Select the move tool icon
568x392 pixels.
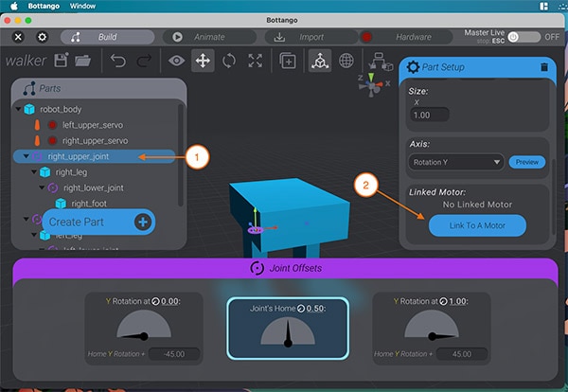(203, 61)
